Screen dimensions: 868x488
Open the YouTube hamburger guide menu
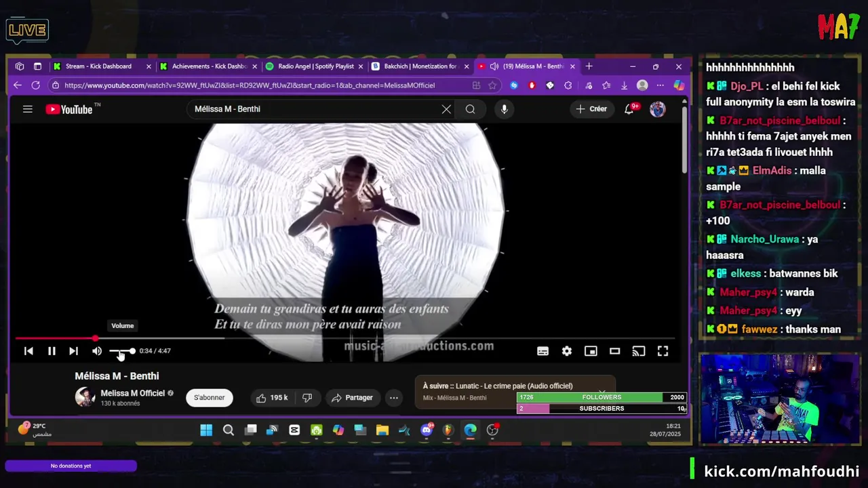pyautogui.click(x=28, y=109)
